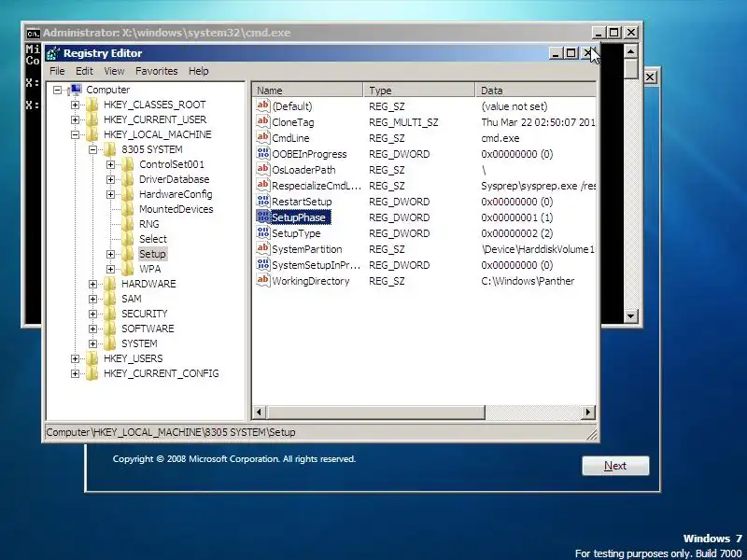Click the RestartSetup DWORD icon
The height and width of the screenshot is (560, 747).
coord(263,201)
